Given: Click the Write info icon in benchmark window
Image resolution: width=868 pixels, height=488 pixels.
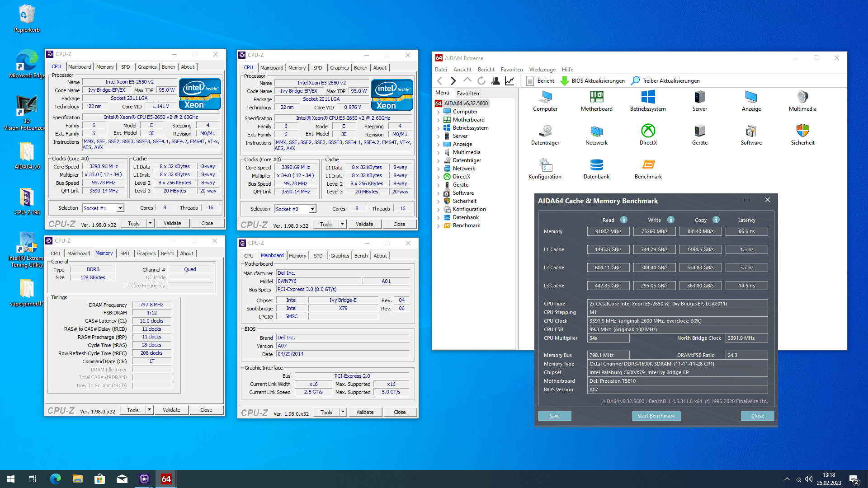Looking at the screenshot, I should coord(671,220).
